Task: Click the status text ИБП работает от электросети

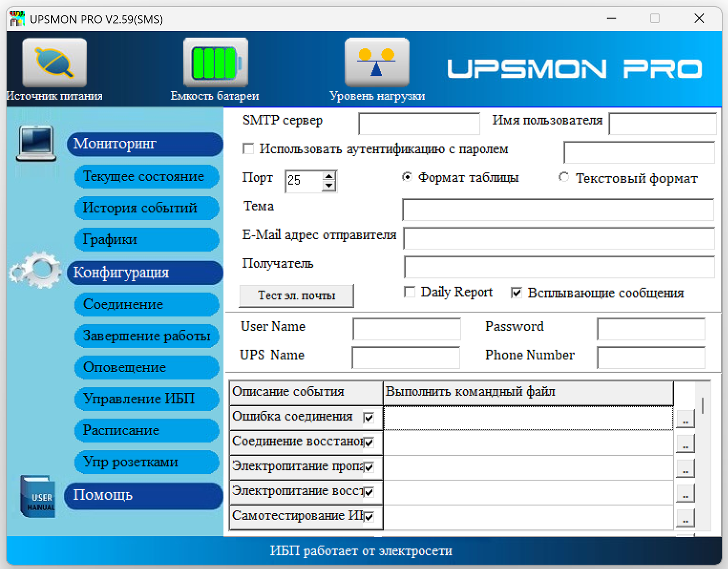Action: point(361,551)
